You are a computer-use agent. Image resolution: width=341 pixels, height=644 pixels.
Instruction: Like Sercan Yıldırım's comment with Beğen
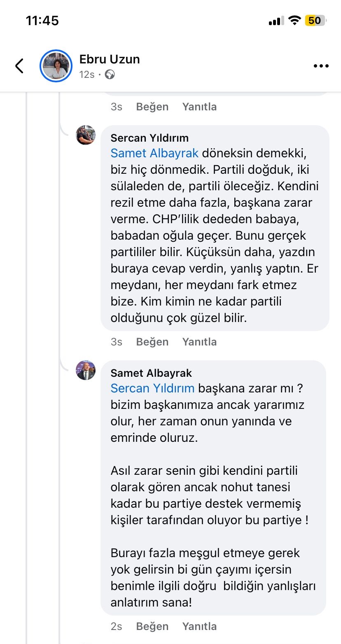coord(152,342)
